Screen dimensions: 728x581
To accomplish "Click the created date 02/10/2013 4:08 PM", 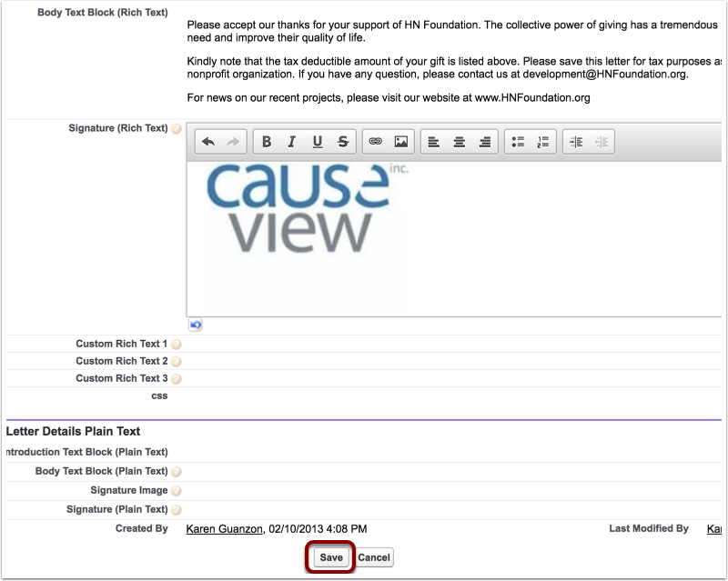I will (x=318, y=529).
